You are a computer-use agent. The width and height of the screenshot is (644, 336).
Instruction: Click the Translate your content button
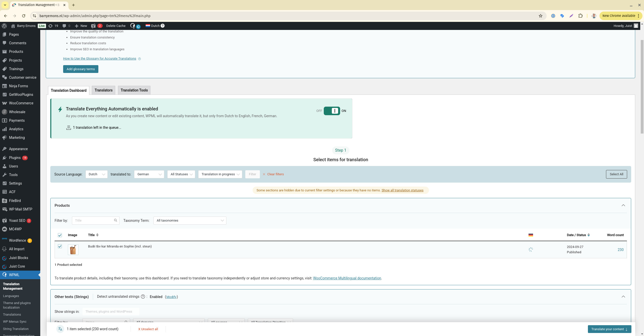click(609, 329)
